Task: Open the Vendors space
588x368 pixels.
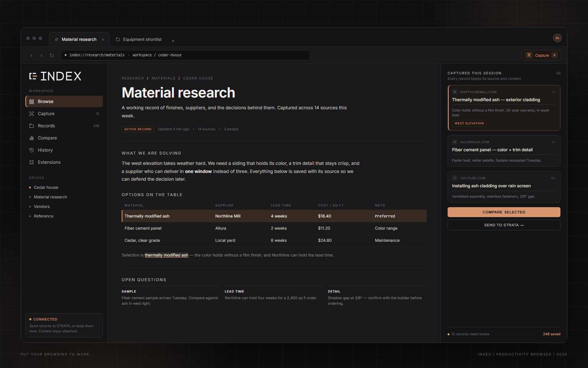Action: click(x=42, y=206)
